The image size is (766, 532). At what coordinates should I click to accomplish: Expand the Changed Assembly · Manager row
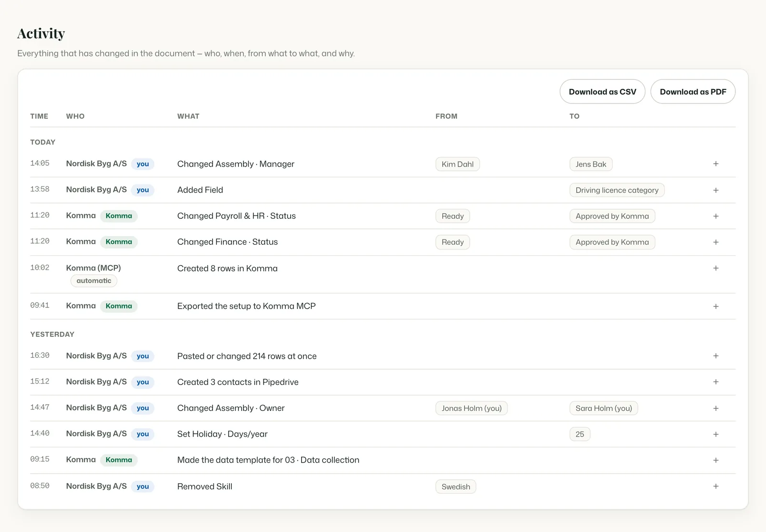click(x=716, y=164)
